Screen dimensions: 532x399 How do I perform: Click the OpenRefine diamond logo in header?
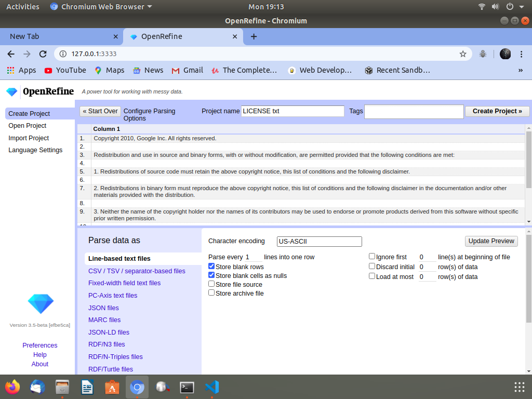12,92
